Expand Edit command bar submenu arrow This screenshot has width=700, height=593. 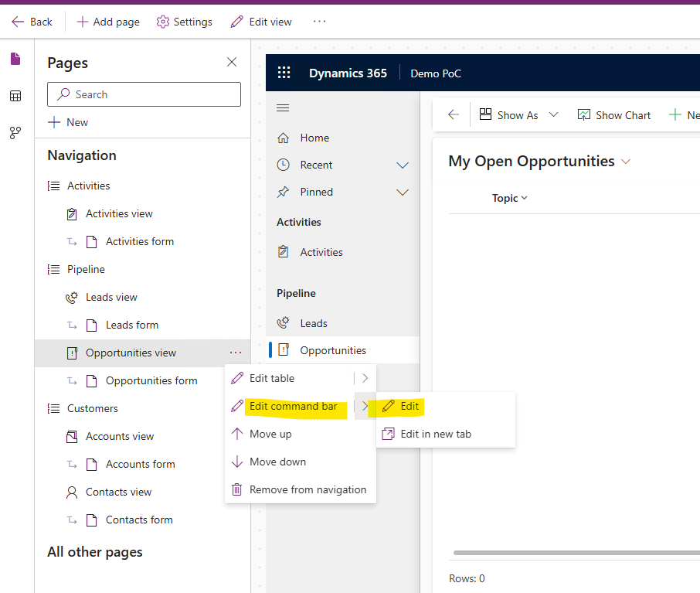pos(365,406)
